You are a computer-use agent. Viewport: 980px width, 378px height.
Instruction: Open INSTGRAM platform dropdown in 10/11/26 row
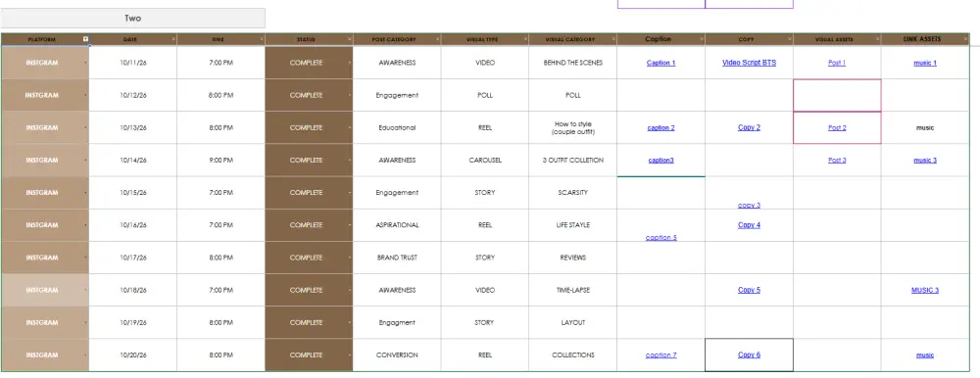[85, 63]
